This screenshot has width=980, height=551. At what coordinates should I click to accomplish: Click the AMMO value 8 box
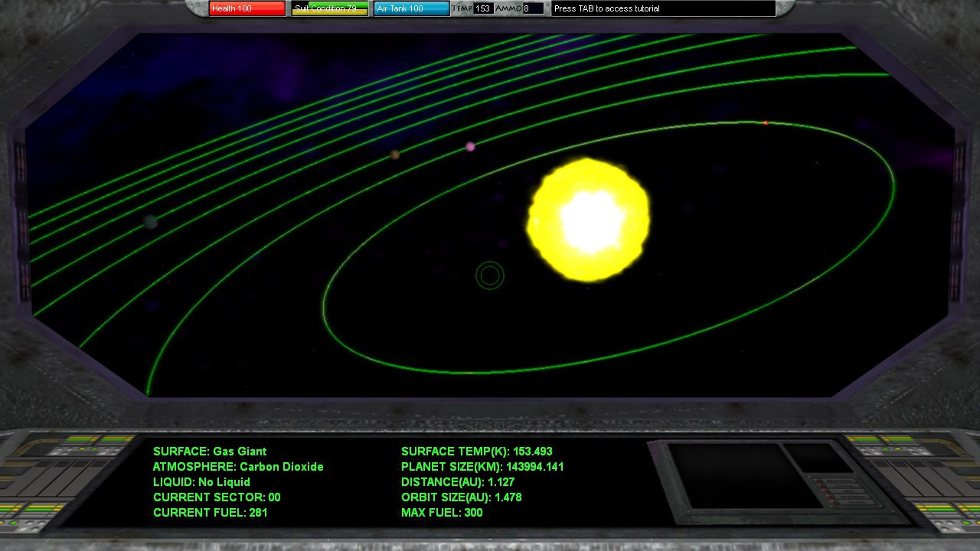pyautogui.click(x=533, y=8)
